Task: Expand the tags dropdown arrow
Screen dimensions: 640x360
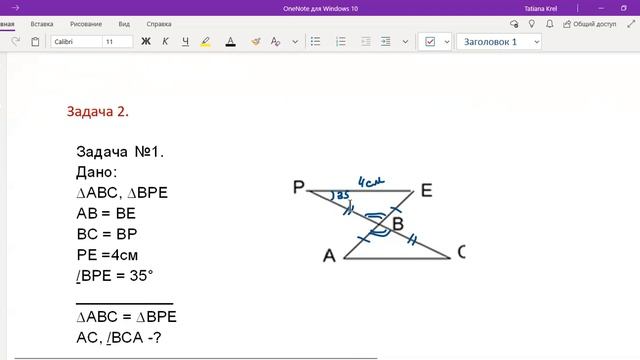Action: 447,42
